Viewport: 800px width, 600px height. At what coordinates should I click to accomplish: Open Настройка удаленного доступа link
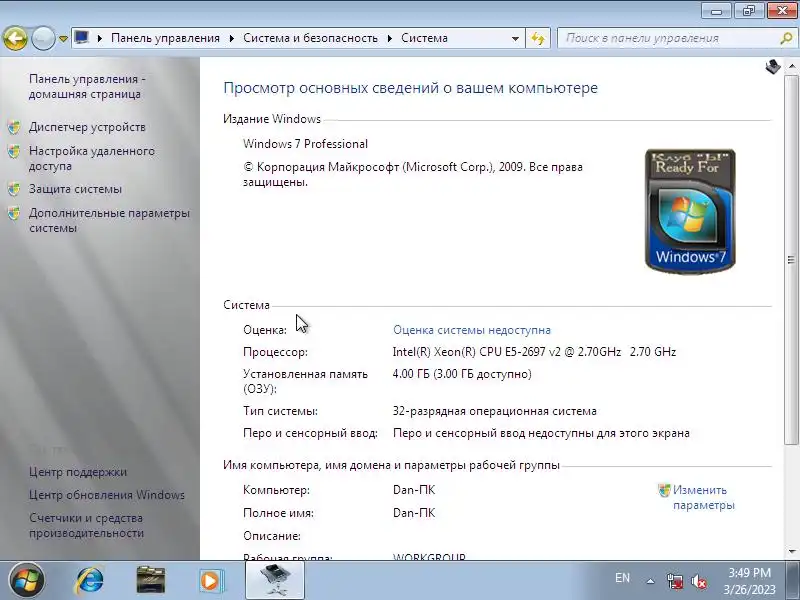(92, 159)
